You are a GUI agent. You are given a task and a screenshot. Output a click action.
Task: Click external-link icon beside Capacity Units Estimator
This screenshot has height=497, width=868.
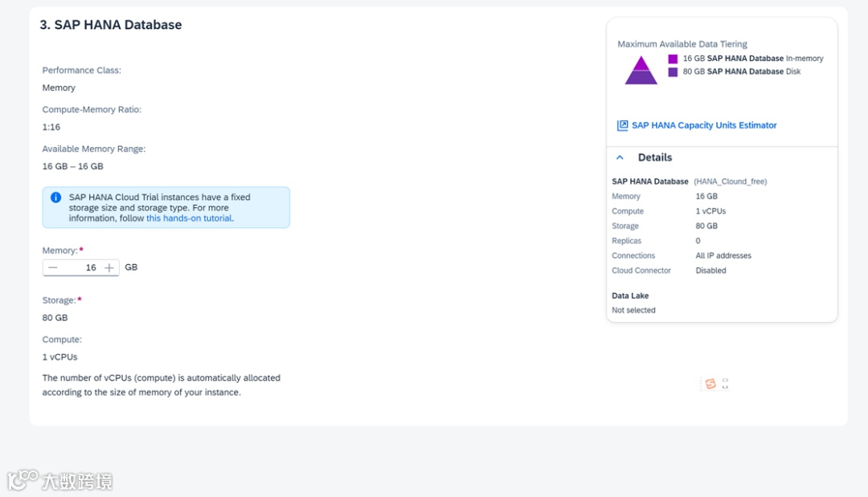622,125
